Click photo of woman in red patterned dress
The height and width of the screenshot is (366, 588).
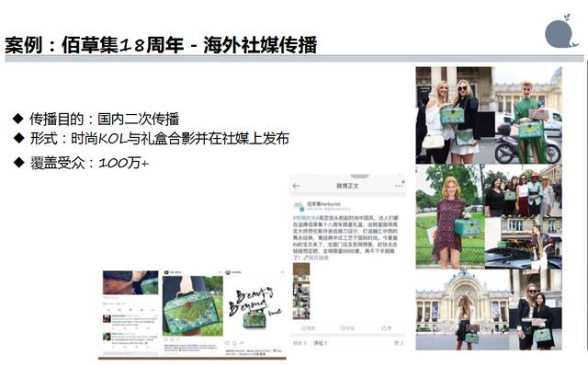(450, 217)
